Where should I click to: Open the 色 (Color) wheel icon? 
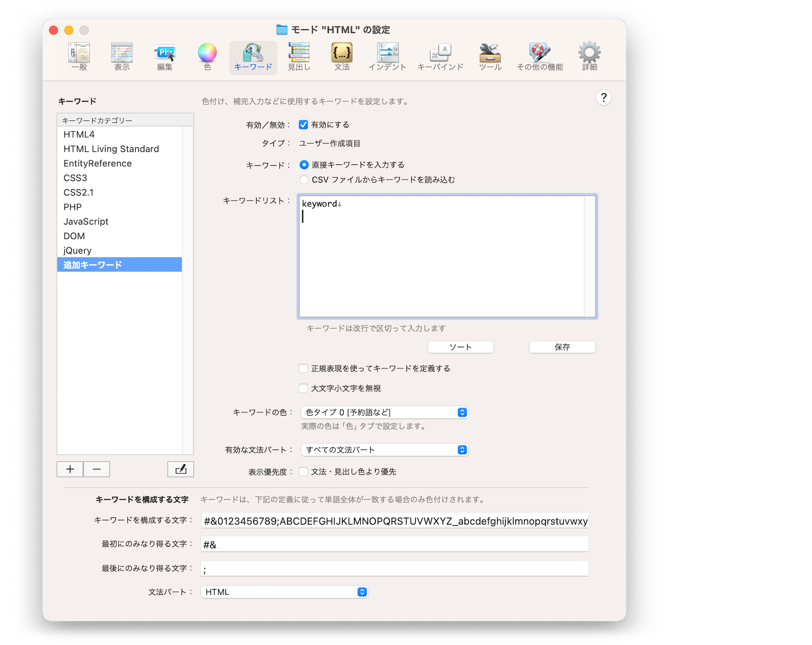pos(207,53)
